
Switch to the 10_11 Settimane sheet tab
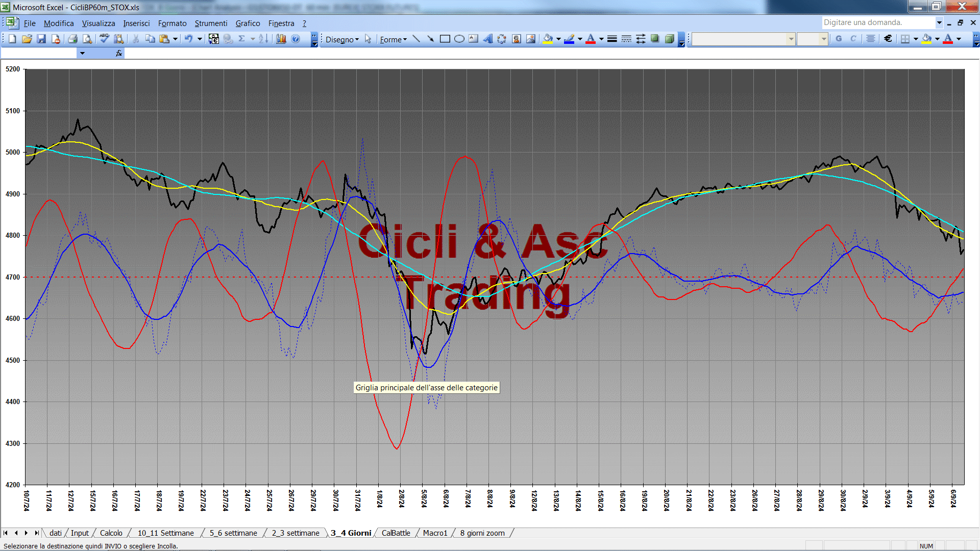pos(166,533)
